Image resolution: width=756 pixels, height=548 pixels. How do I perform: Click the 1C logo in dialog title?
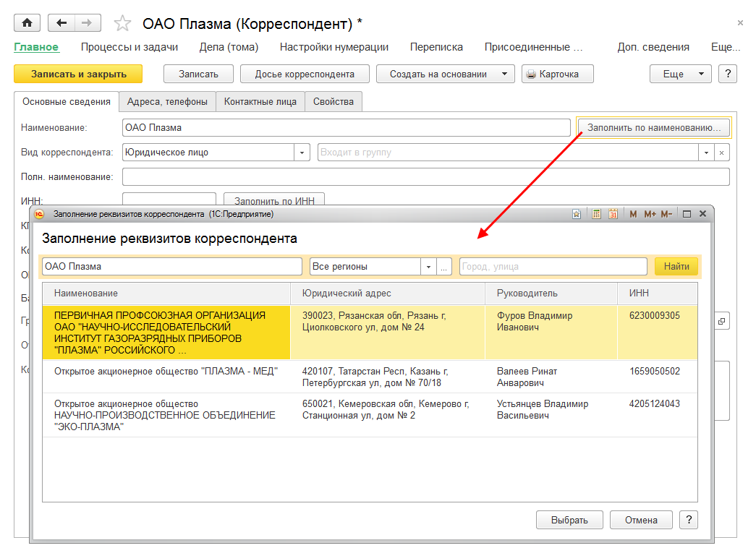pyautogui.click(x=39, y=214)
